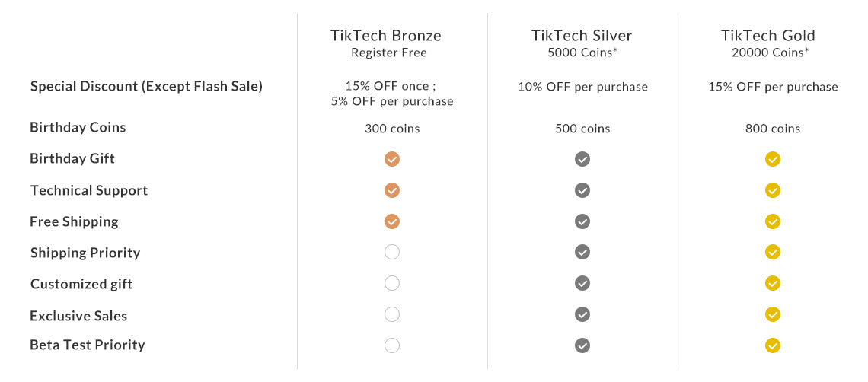868x382 pixels.
Task: Click Silver Exclusive Sales checkmark
Action: pyautogui.click(x=582, y=314)
